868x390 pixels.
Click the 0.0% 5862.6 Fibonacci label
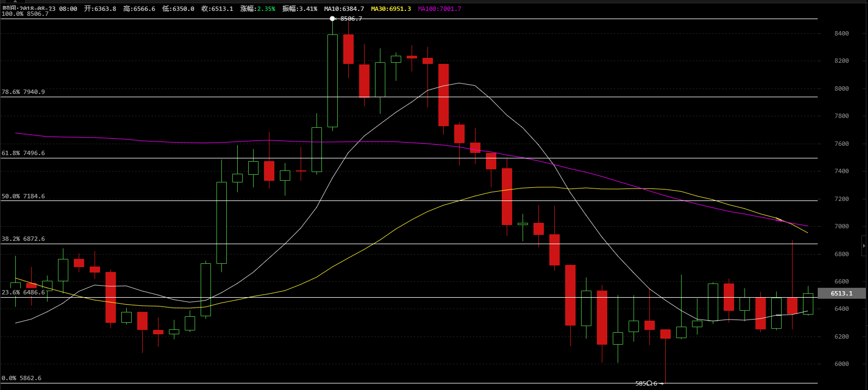21,378
